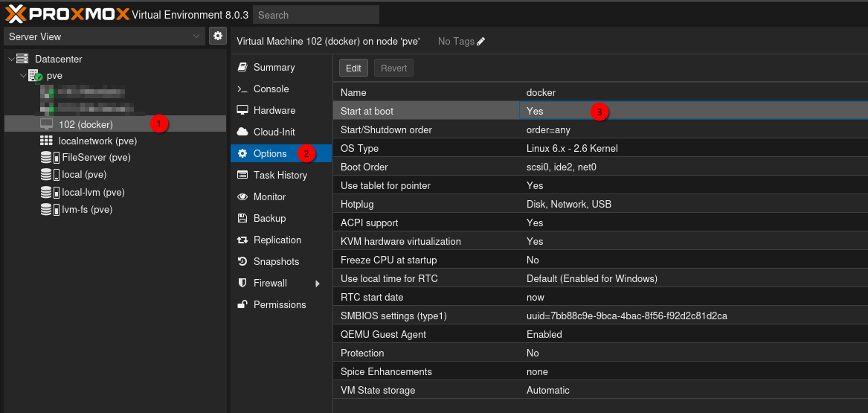Click the pencil icon to edit tags
Viewport: 868px width, 413px height.
coord(481,42)
